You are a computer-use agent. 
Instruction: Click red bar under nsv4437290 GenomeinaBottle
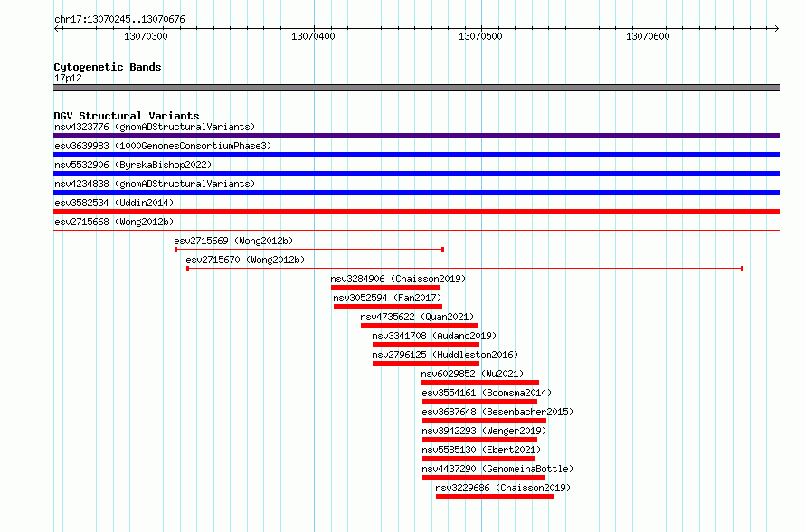tap(483, 478)
